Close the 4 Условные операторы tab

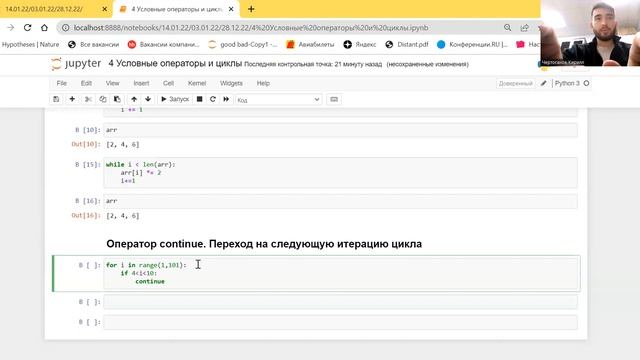pos(231,9)
